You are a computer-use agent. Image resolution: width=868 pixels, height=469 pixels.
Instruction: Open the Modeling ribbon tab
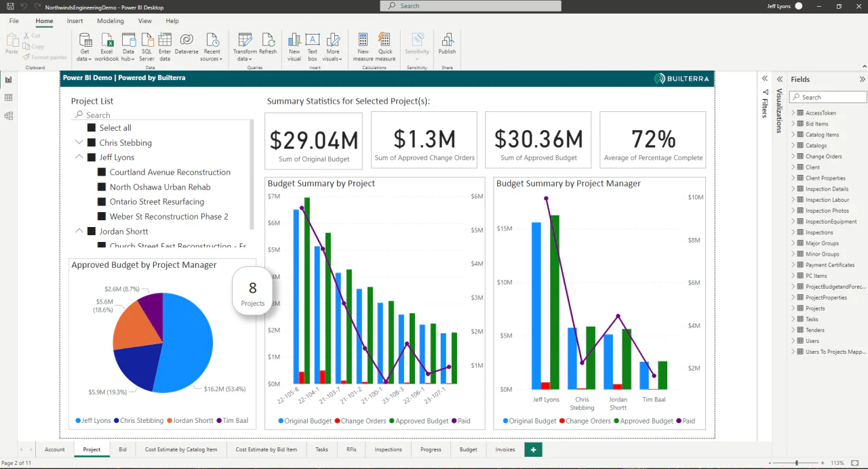(x=111, y=21)
